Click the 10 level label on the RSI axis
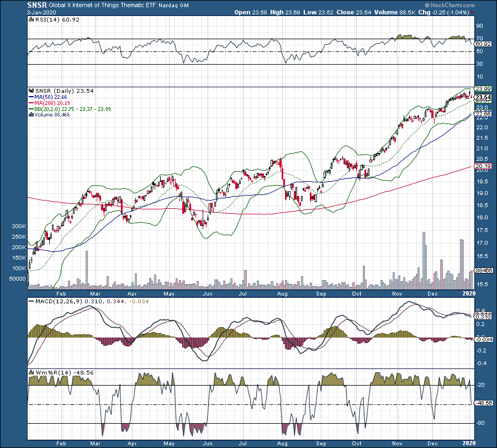The height and width of the screenshot is (448, 497). pos(479,77)
